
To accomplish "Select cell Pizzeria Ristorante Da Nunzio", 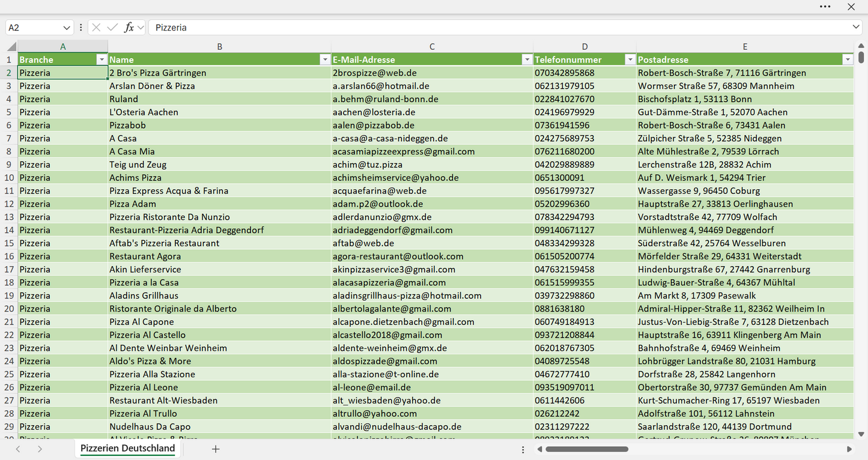I will pyautogui.click(x=220, y=217).
